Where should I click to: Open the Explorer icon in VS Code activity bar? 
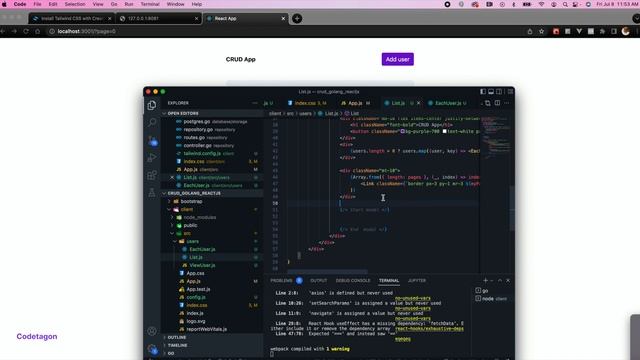pos(152,105)
